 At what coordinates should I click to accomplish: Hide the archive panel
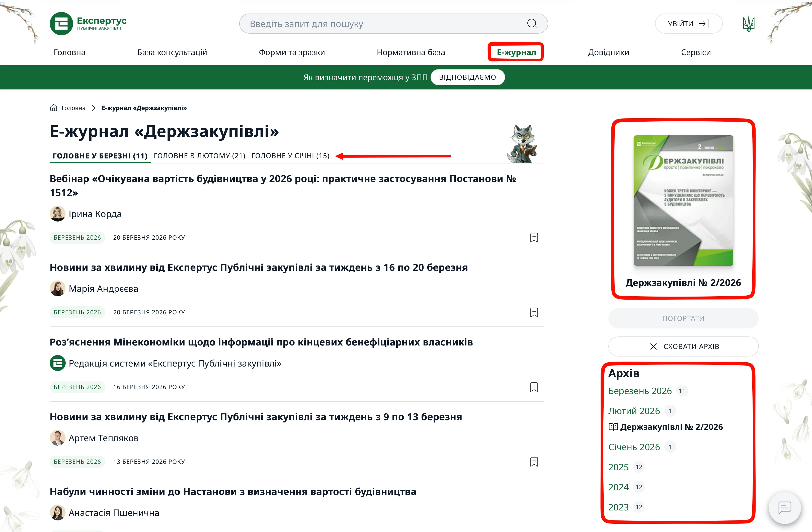click(x=683, y=346)
